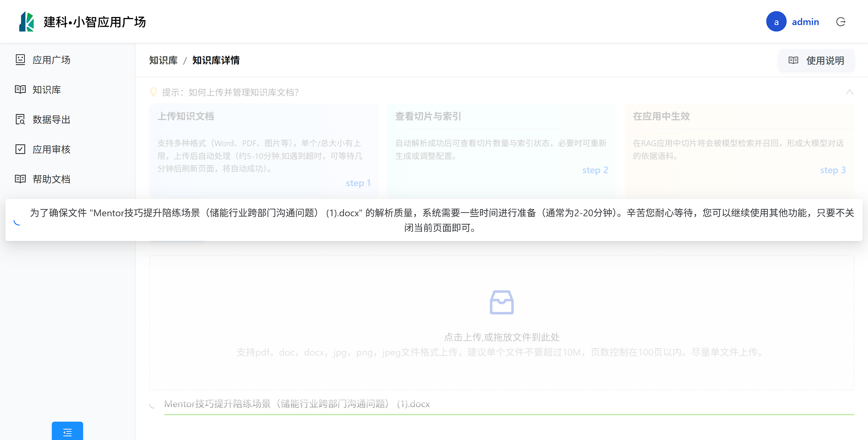
Task: Click the 建科·小智 logo icon
Action: click(x=26, y=22)
